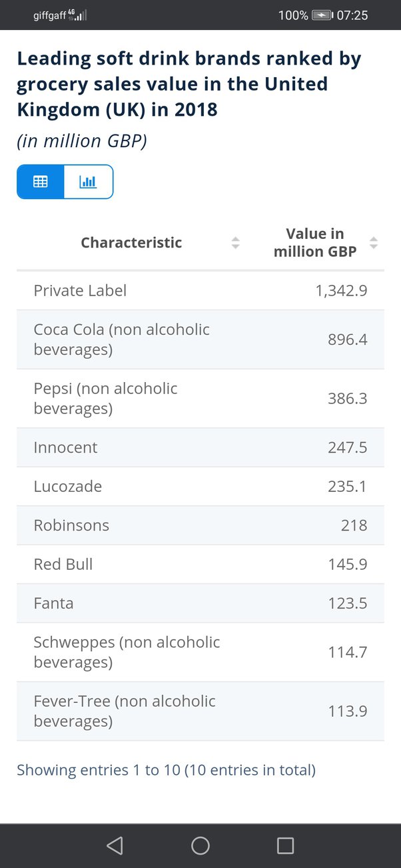Screen dimensions: 401x868
Task: Sort rows by Value in million GBP
Action: [315, 243]
